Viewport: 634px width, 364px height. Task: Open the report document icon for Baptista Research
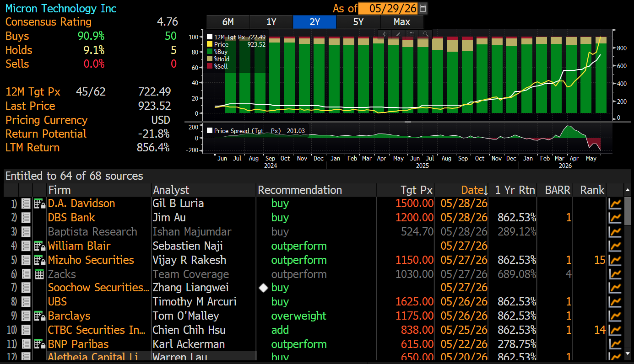click(x=26, y=232)
